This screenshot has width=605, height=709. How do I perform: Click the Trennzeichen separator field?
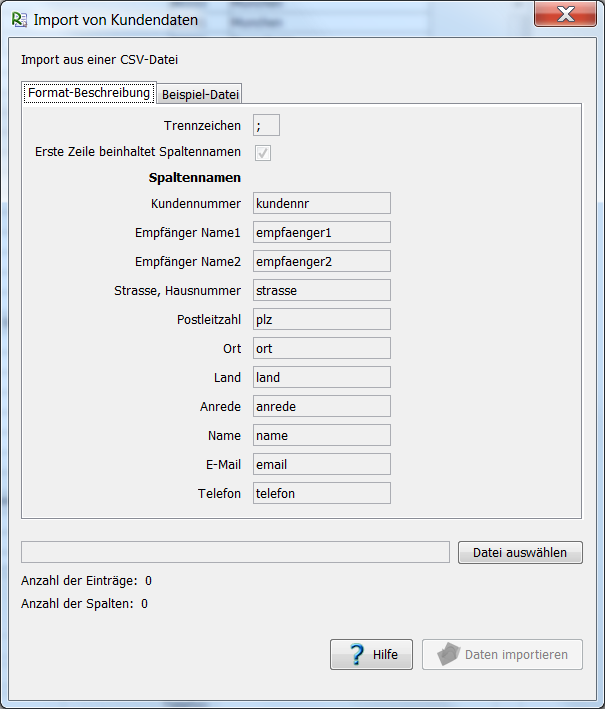point(266,125)
